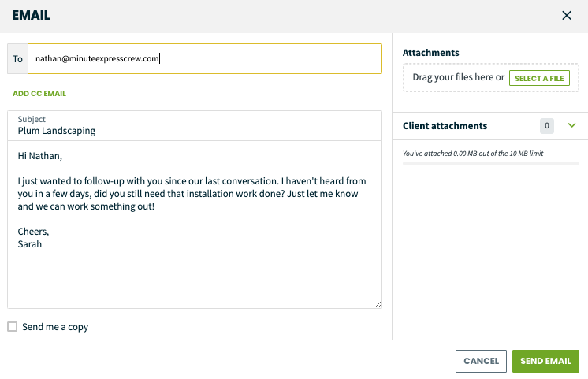Screen dimensions: 588x379
Task: Click the attached 0.00 MB limit note
Action: point(473,154)
